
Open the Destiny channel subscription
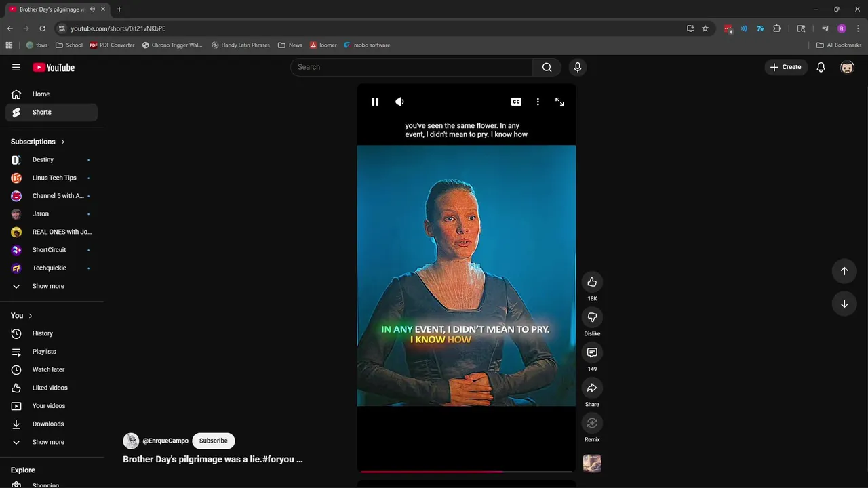[x=52, y=160]
